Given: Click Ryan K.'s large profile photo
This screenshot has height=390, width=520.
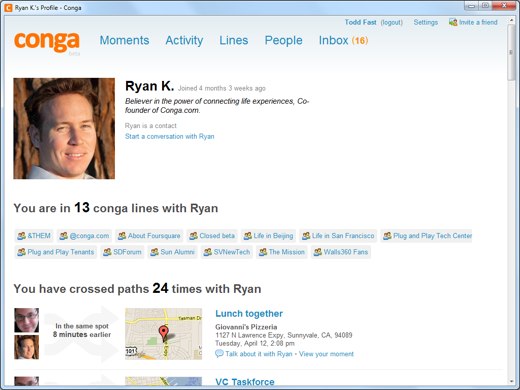Looking at the screenshot, I should click(x=64, y=129).
